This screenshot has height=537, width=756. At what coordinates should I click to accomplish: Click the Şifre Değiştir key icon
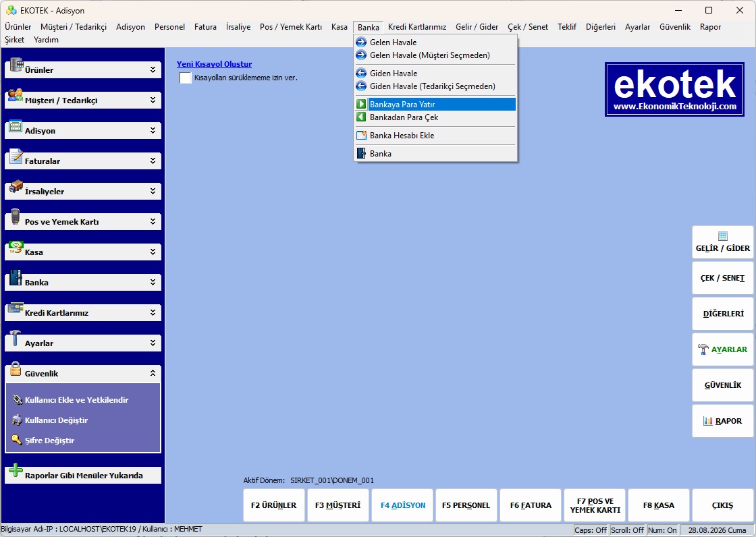18,440
